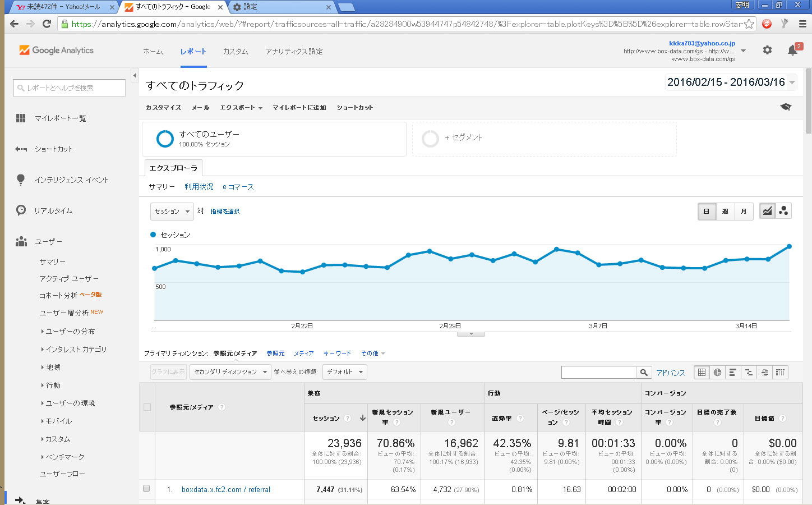Select the motion chart display toggle
Screen dimensions: 812x505
click(783, 211)
